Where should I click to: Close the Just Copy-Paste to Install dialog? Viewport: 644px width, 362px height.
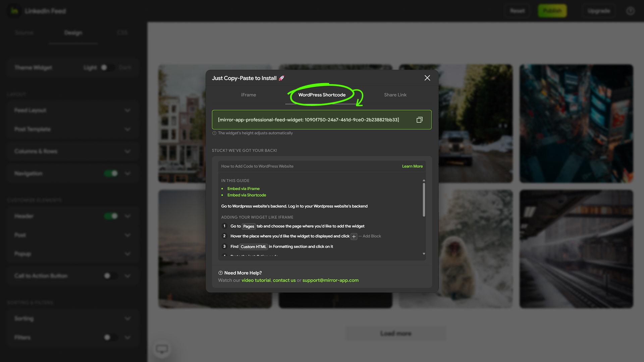427,78
